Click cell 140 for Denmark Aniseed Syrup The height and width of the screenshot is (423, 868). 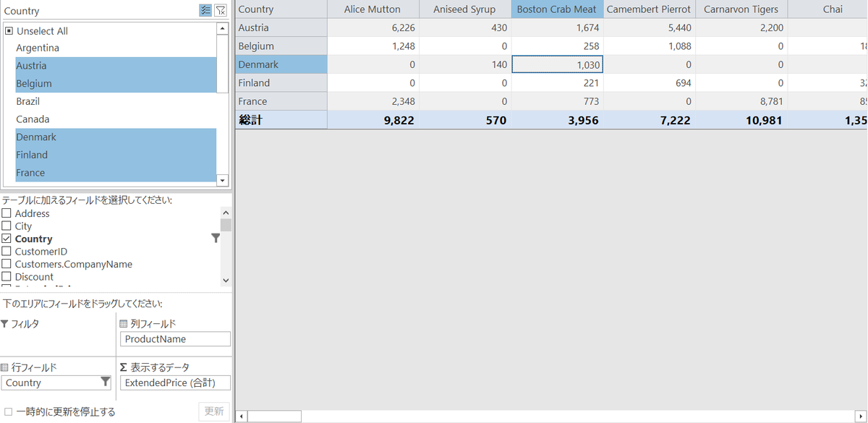[x=465, y=64]
